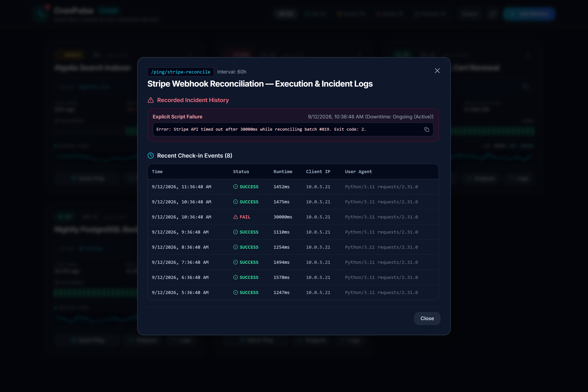
Task: Click the success check icon in the 7:36:48 AM row
Action: 235,262
